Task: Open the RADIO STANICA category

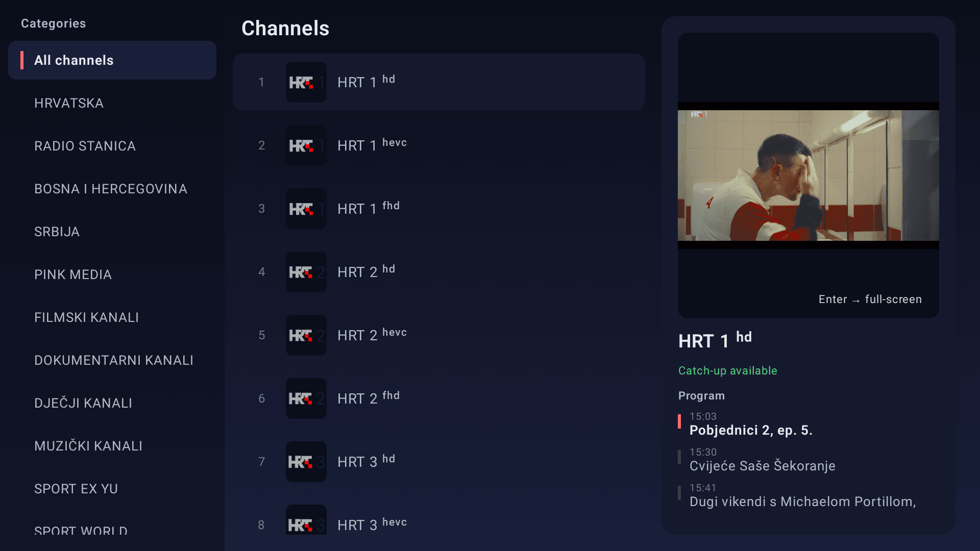Action: point(112,146)
